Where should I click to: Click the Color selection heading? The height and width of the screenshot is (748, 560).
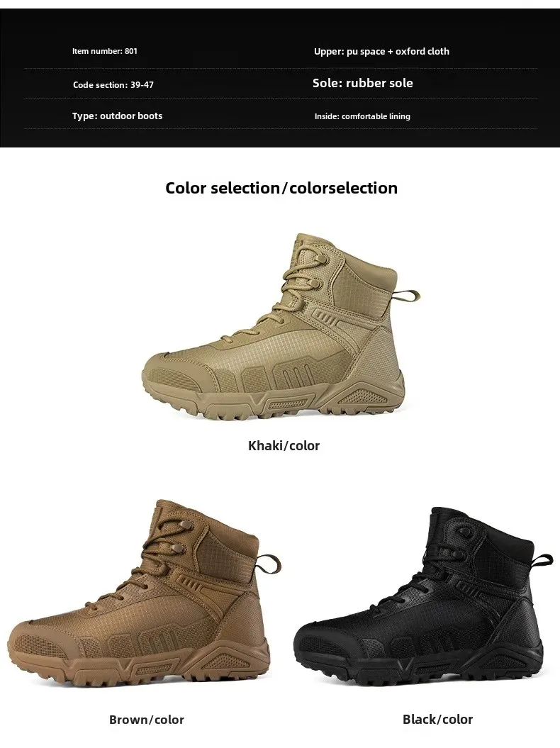tap(281, 188)
